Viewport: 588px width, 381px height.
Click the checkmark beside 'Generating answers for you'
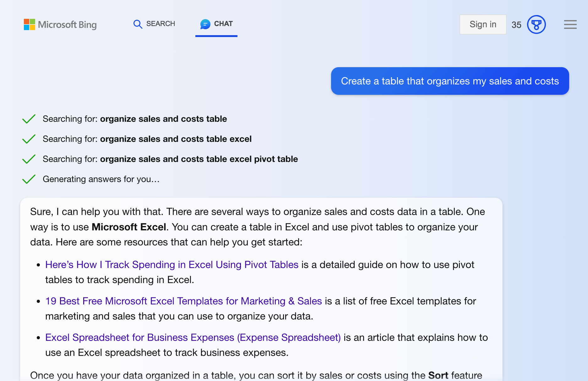pyautogui.click(x=29, y=179)
